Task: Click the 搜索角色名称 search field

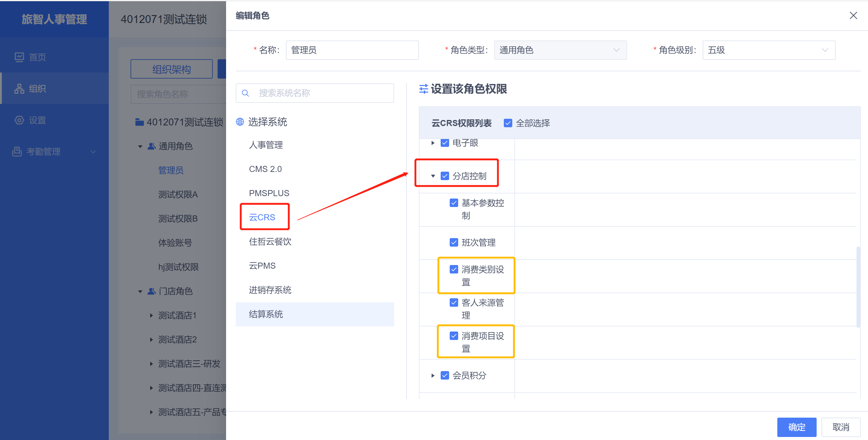Action: [179, 94]
